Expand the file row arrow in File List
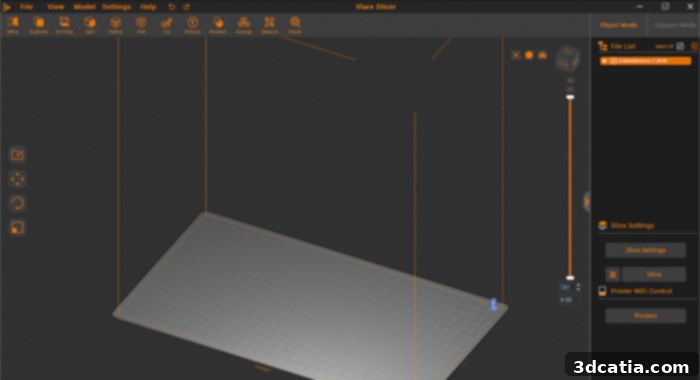Viewport: 700px width, 380px height. [604, 61]
